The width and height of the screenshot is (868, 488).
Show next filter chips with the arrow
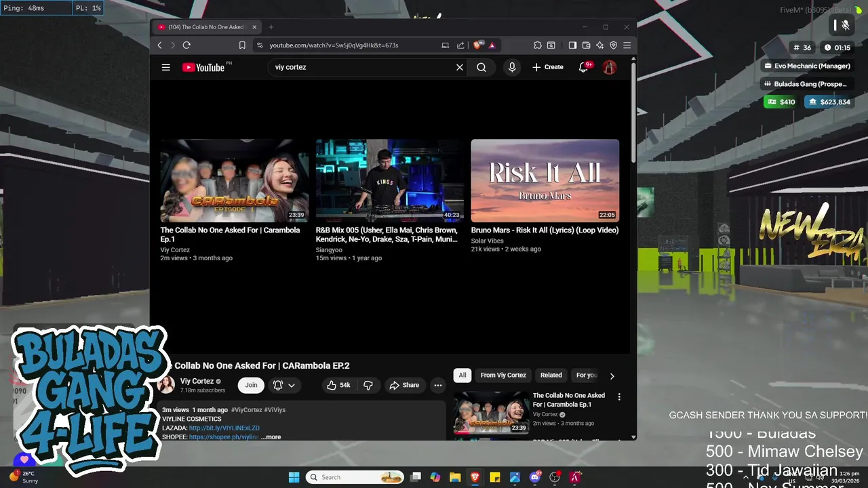[612, 376]
